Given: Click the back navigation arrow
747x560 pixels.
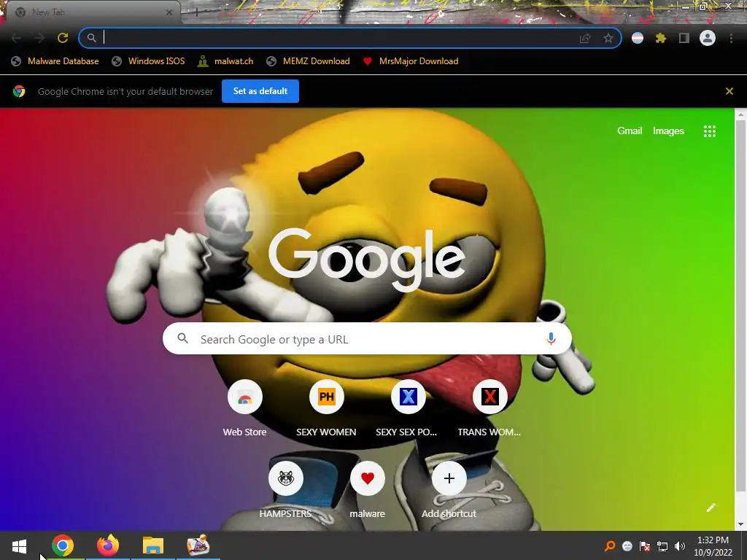Looking at the screenshot, I should coord(16,38).
